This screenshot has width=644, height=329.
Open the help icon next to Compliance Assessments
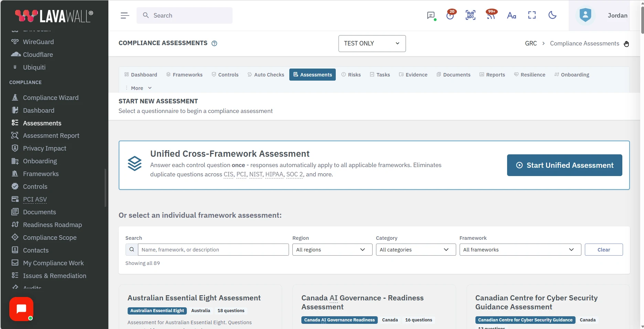(x=214, y=43)
